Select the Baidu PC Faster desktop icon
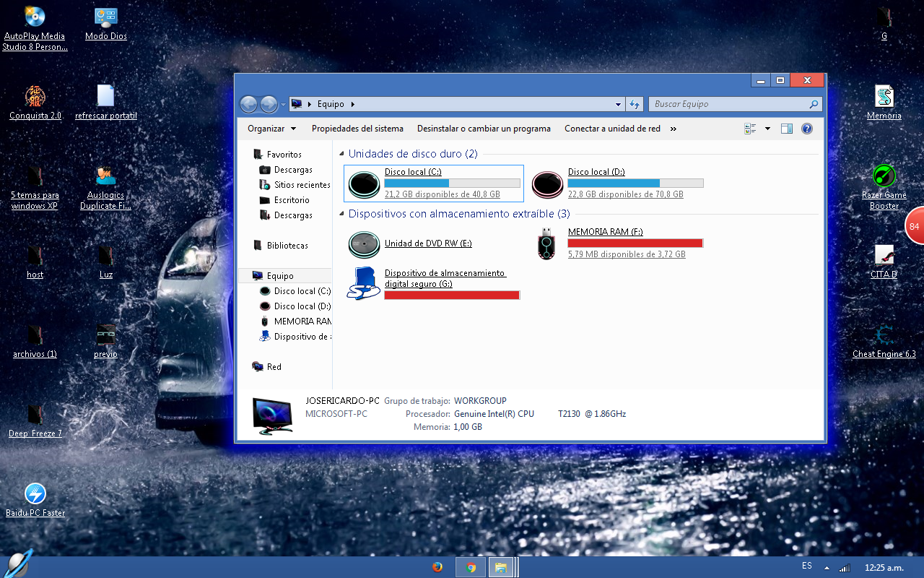This screenshot has width=924, height=578. click(35, 501)
